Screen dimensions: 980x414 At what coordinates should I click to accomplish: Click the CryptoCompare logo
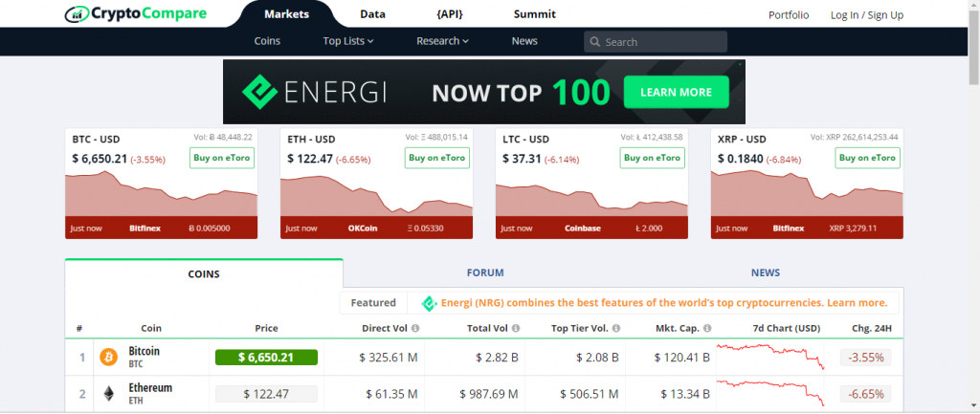[136, 13]
